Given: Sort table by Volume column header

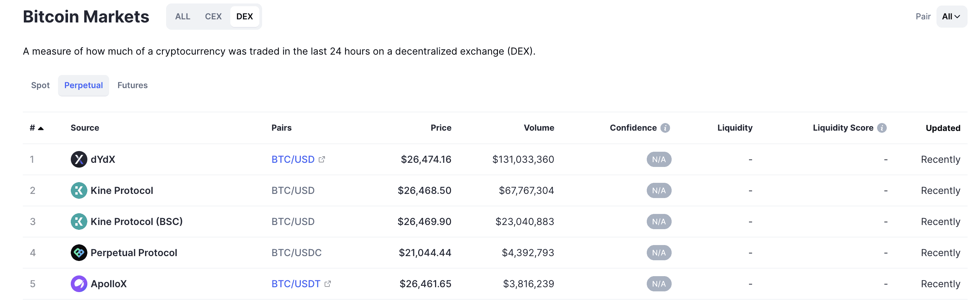Looking at the screenshot, I should 539,128.
